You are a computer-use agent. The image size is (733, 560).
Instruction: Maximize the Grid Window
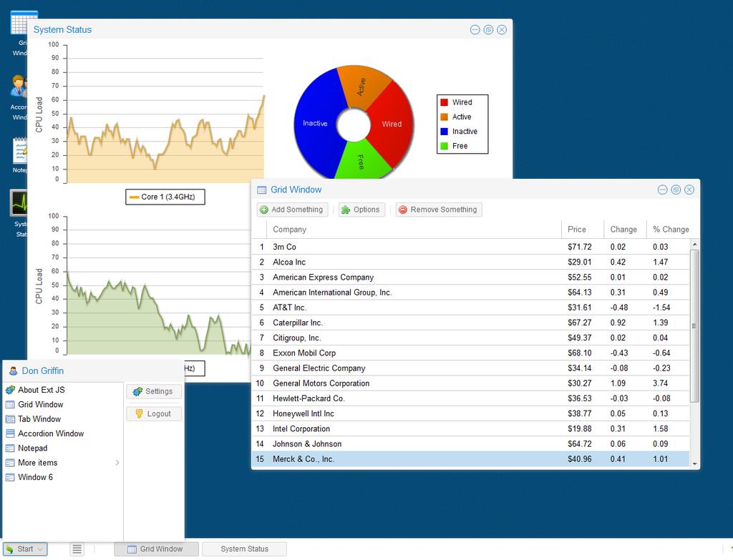point(676,190)
